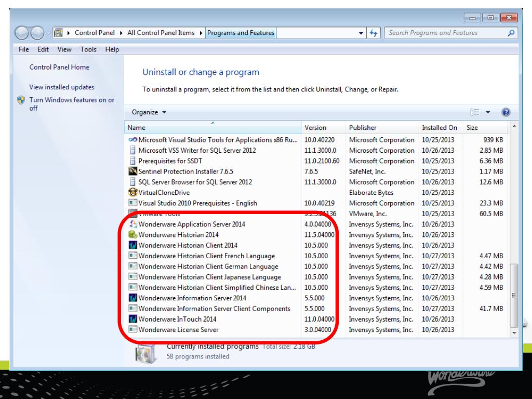Click the '41.7 MB' size cell

click(x=491, y=309)
